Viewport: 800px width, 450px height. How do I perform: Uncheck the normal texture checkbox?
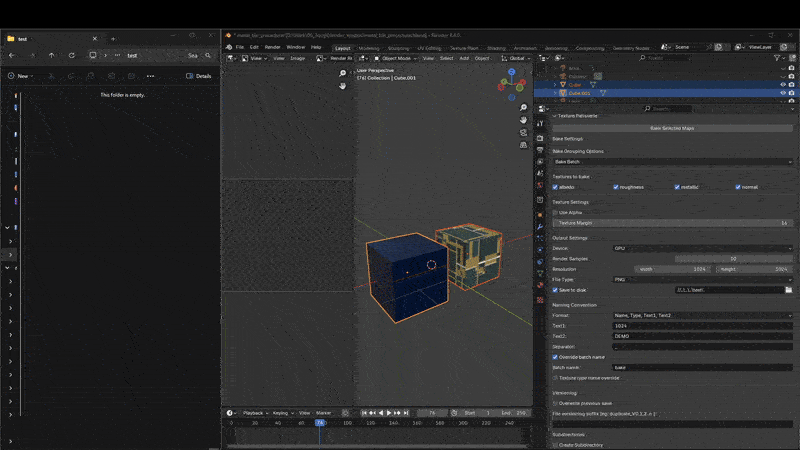coord(738,187)
